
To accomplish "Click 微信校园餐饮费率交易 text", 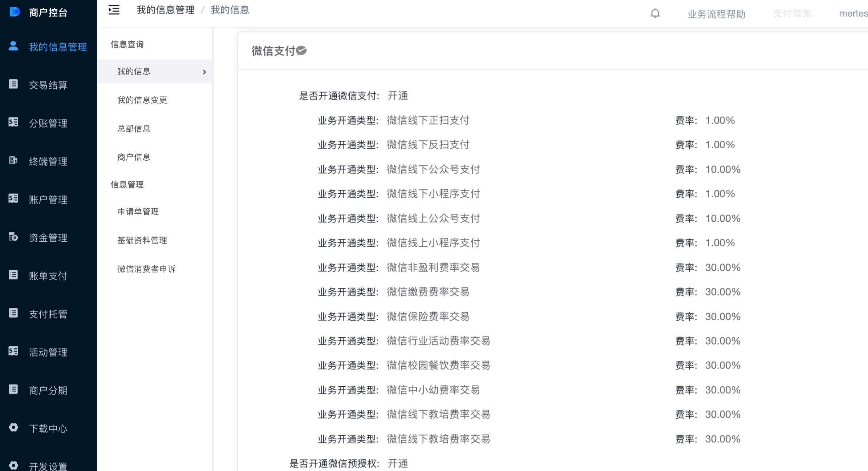I will [x=439, y=365].
